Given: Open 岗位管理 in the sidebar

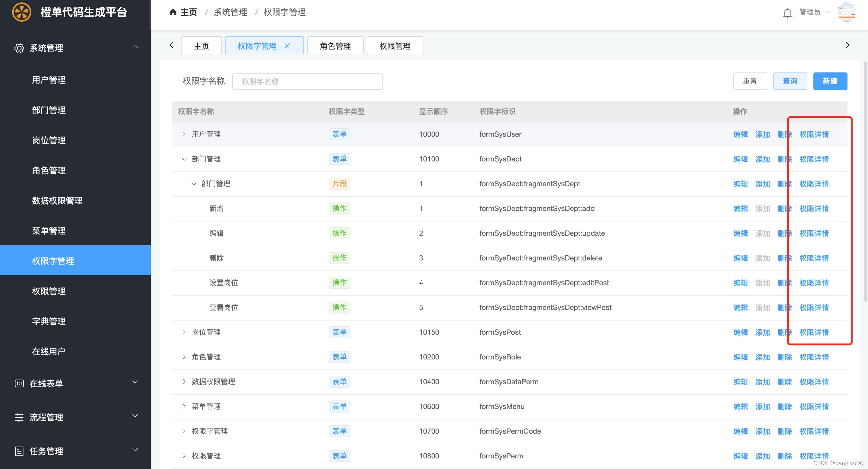Looking at the screenshot, I should pyautogui.click(x=75, y=140).
